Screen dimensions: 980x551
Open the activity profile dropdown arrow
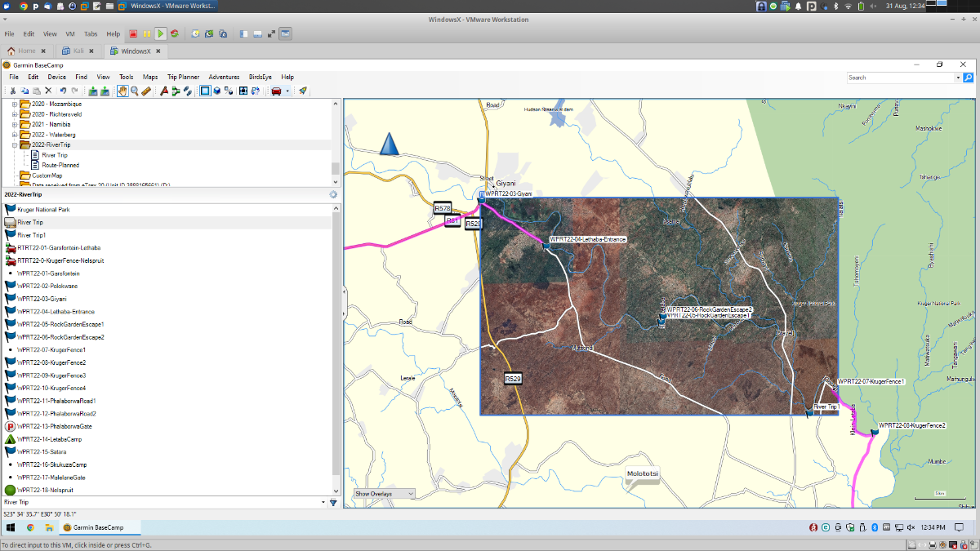coord(287,91)
